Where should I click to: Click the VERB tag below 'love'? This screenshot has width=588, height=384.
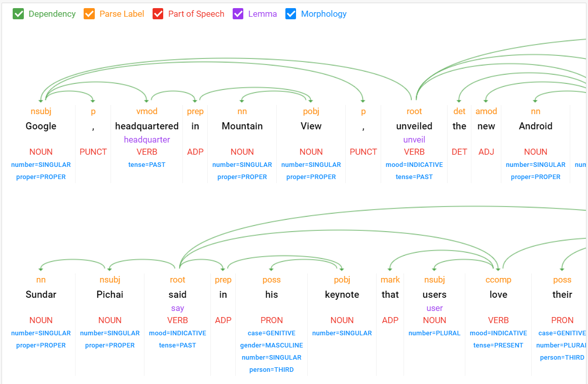coord(499,320)
